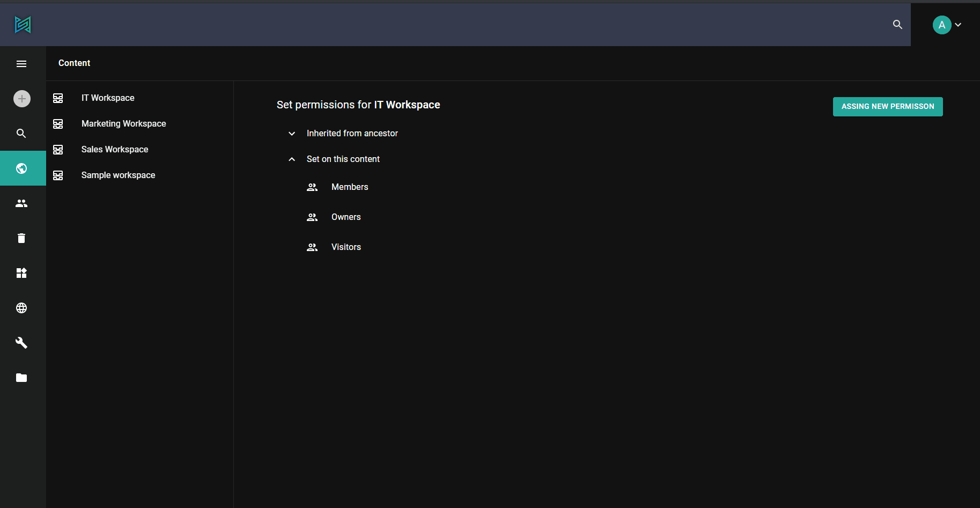This screenshot has height=508, width=980.
Task: Expand the user menu dropdown arrow
Action: 958,25
